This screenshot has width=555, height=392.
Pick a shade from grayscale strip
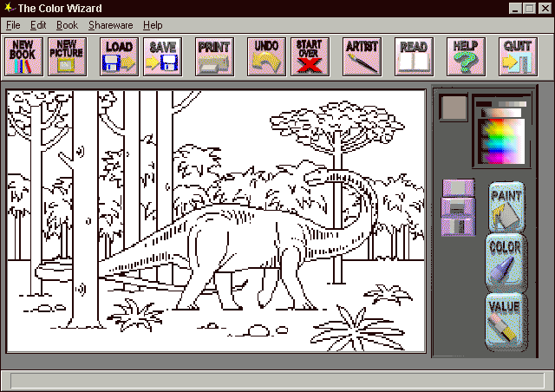(501, 104)
